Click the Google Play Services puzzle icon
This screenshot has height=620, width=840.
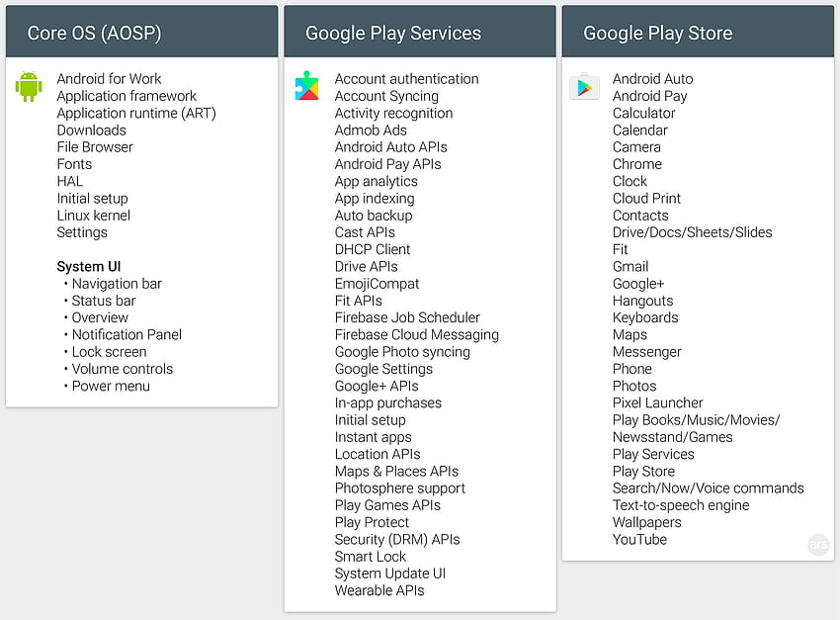[307, 86]
